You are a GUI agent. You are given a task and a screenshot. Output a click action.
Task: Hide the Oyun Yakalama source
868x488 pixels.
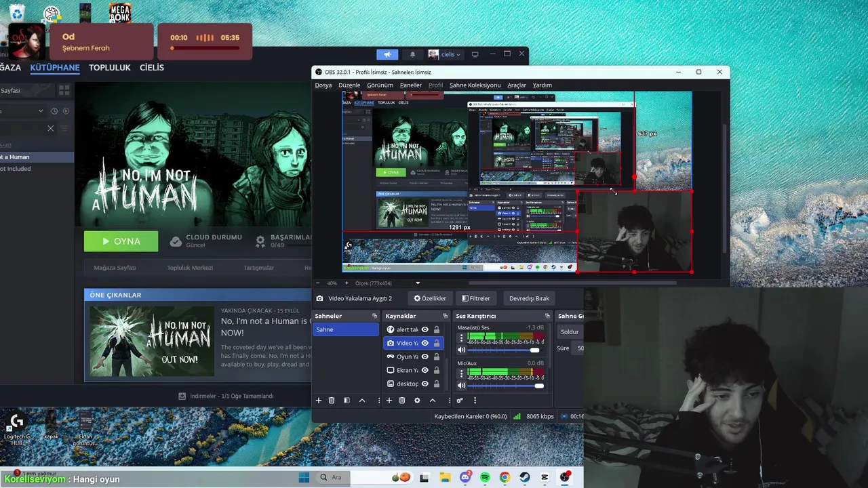(x=425, y=357)
